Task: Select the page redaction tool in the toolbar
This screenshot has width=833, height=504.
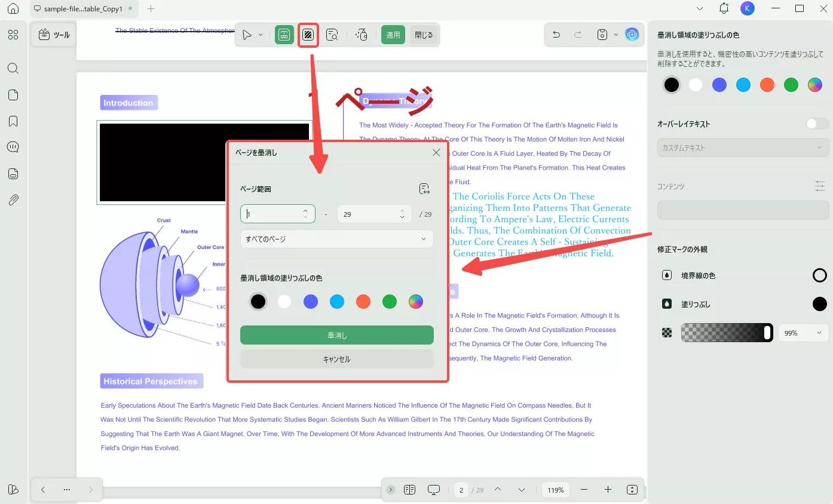Action: [308, 34]
